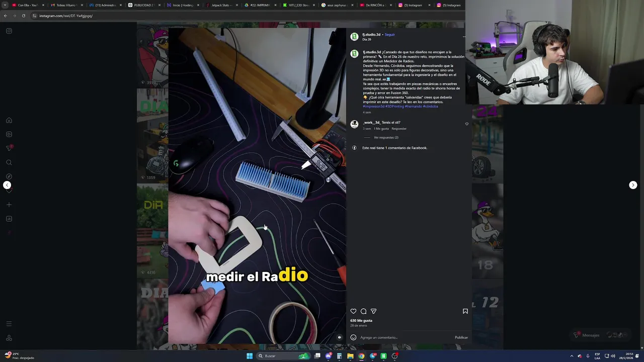This screenshot has height=362, width=644.
Task: Open the Windows Start menu
Action: click(x=249, y=356)
